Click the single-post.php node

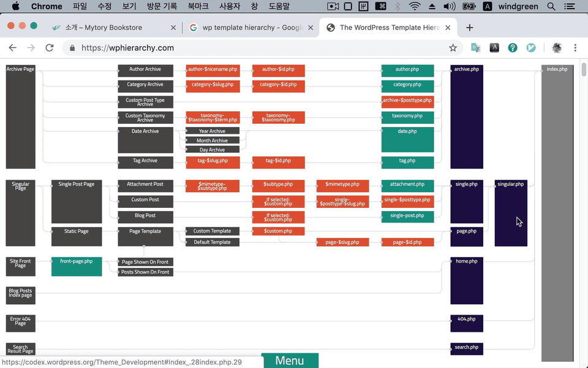point(407,217)
